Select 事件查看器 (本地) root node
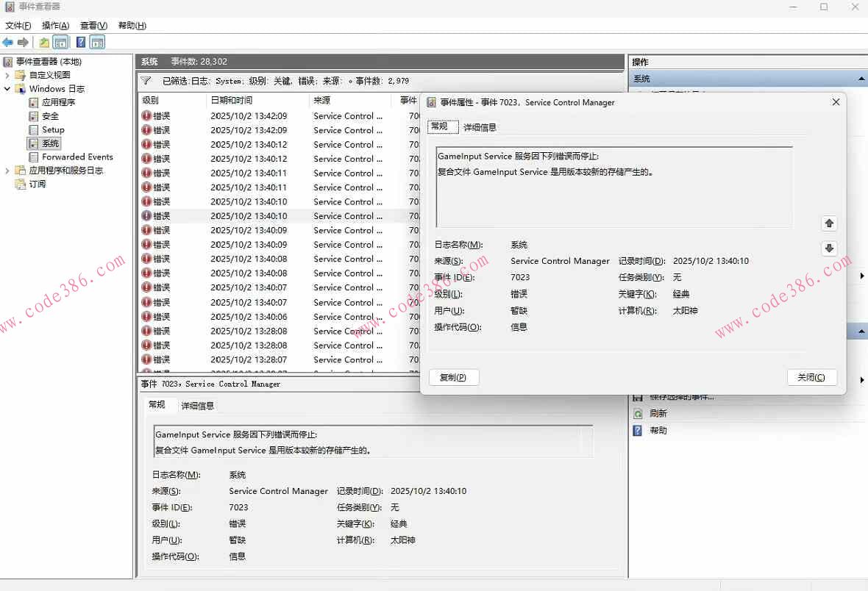 coord(49,62)
